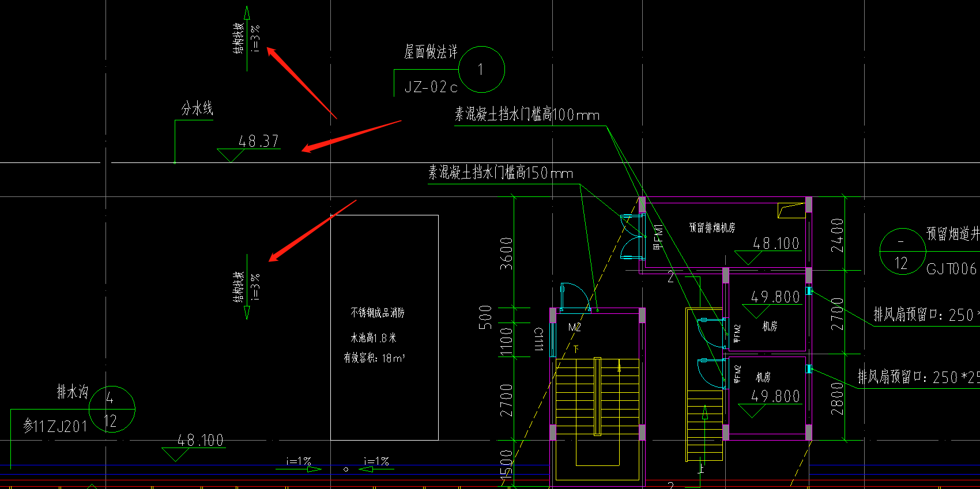This screenshot has width=980, height=489.
Task: Click the 49.800 elevation in the lower 机房
Action: tap(775, 396)
